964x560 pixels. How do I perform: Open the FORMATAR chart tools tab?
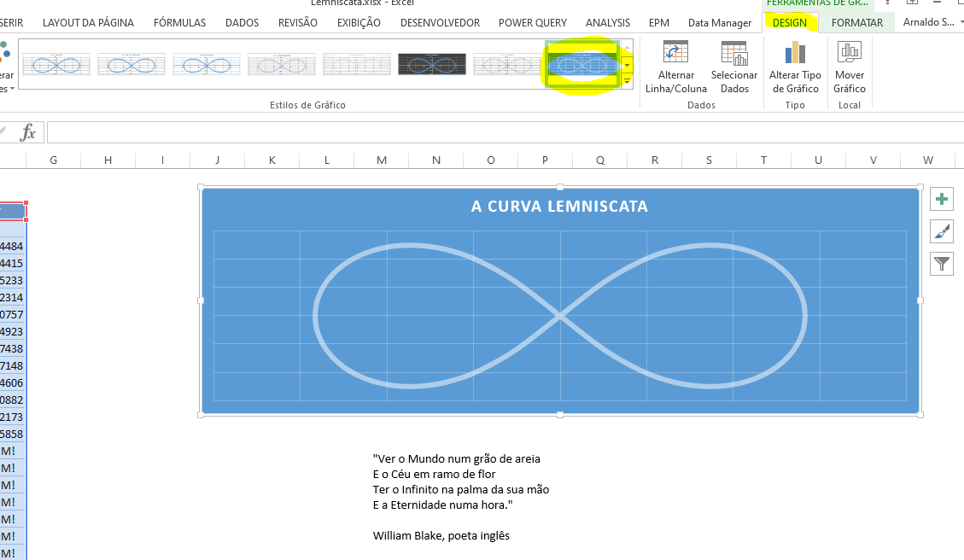click(856, 23)
